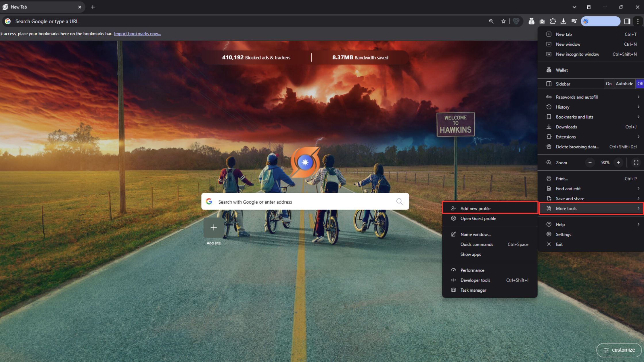Click the fullscreen icon beside zoom
The height and width of the screenshot is (362, 644).
[636, 163]
